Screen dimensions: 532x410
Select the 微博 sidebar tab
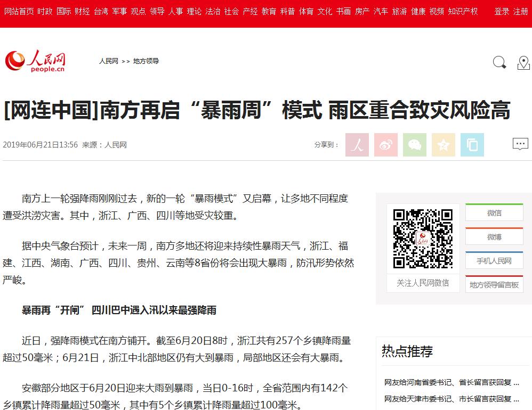(494, 237)
